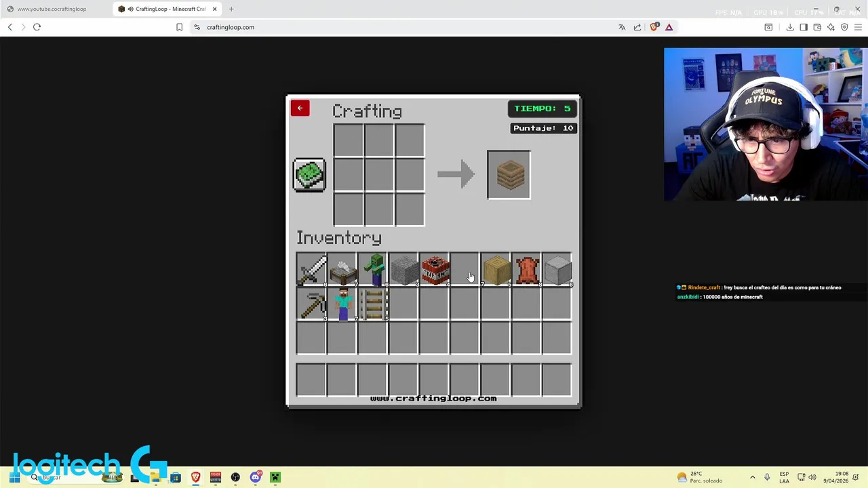Pick the oak wood log block
The image size is (868, 488).
pos(496,269)
